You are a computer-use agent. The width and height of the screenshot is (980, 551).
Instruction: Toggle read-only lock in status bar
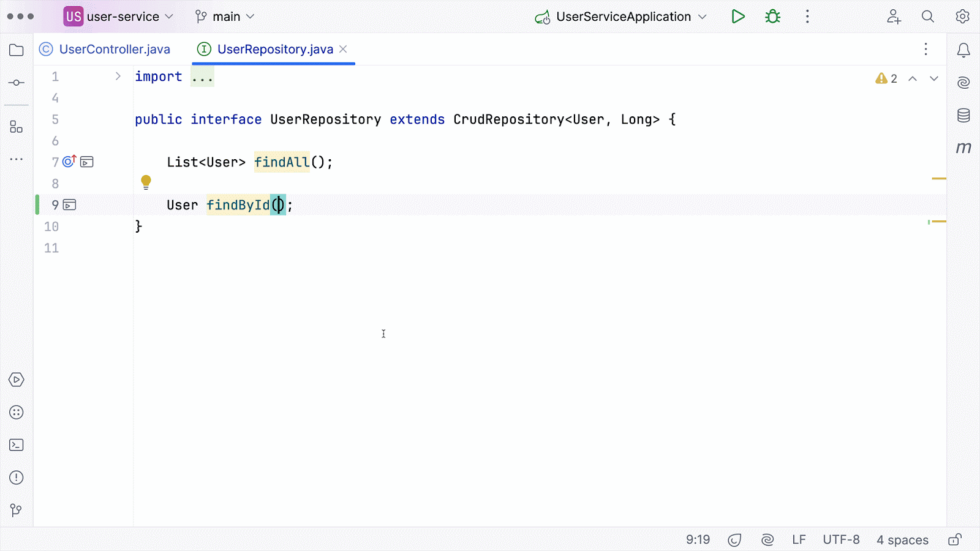tap(954, 539)
